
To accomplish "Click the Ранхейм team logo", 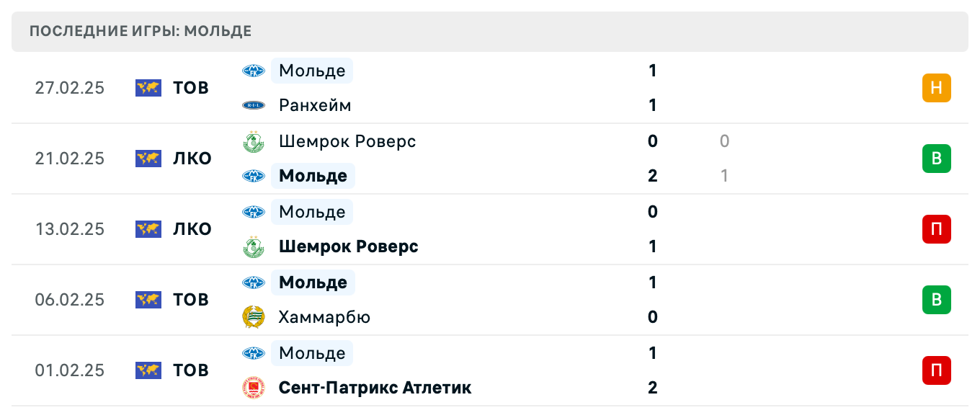I will tap(254, 105).
